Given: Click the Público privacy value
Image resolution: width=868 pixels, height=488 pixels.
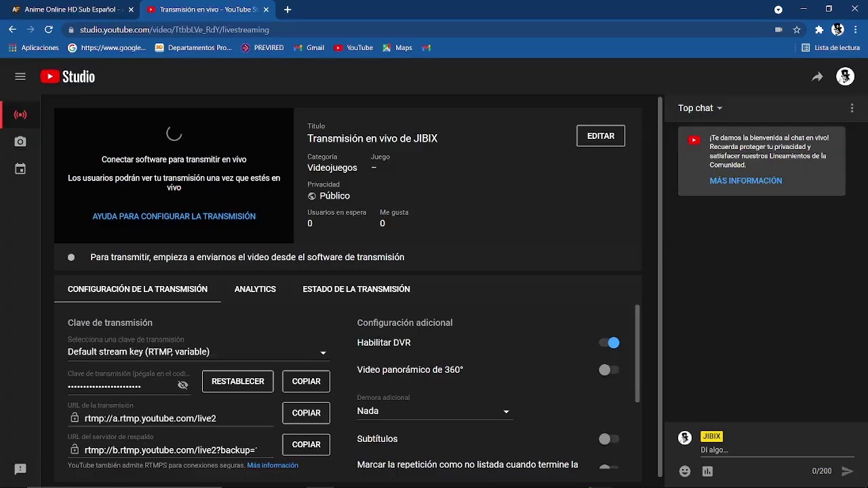Looking at the screenshot, I should coord(335,196).
